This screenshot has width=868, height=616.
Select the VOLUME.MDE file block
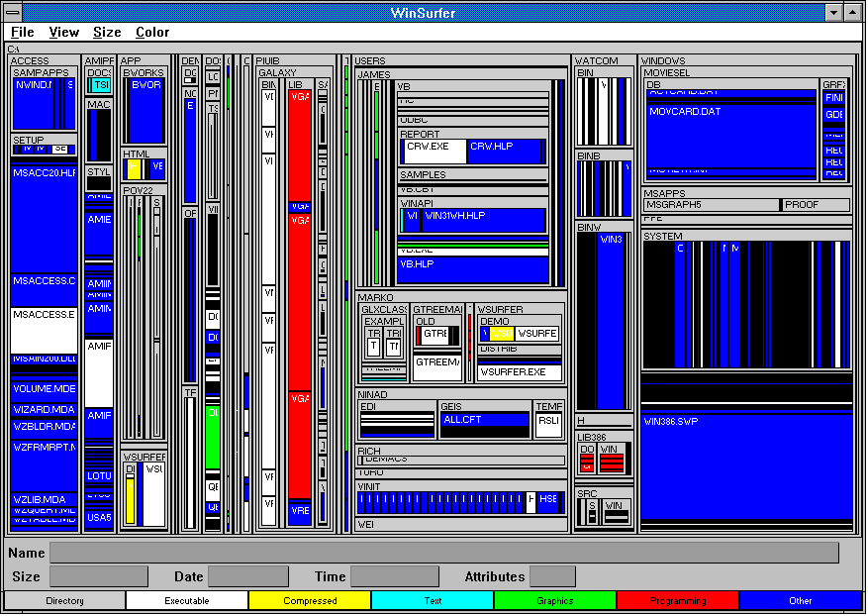tap(45, 391)
